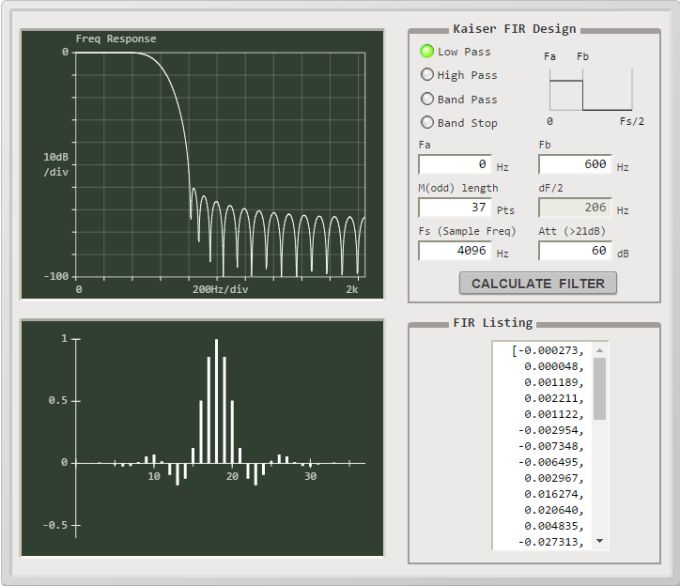The width and height of the screenshot is (680, 586).
Task: Click the Att attenuation dB field
Action: (x=575, y=250)
